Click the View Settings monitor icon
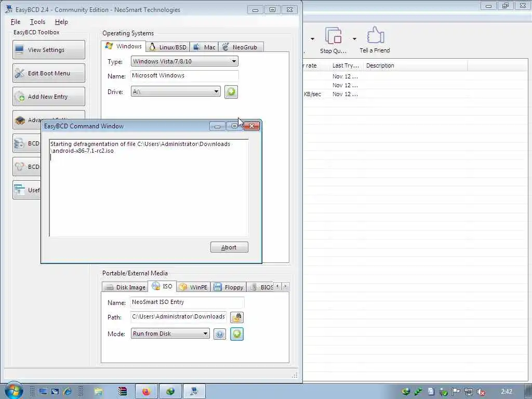 tap(19, 49)
